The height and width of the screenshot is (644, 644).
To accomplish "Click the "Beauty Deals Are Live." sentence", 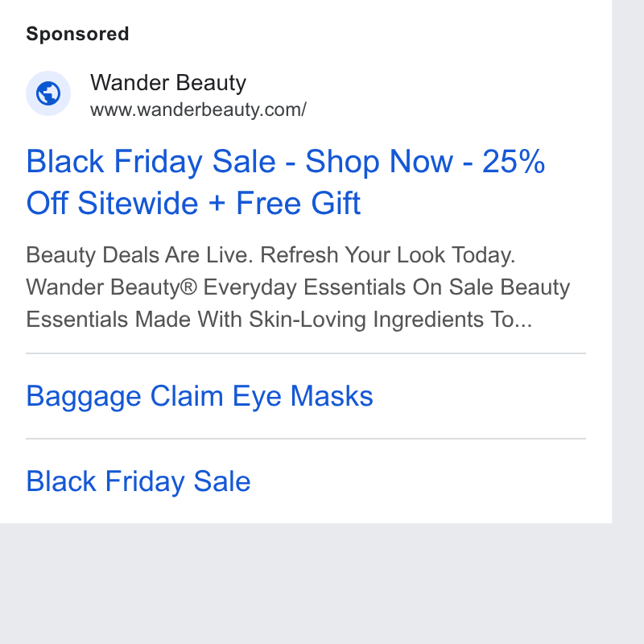I will pyautogui.click(x=139, y=255).
